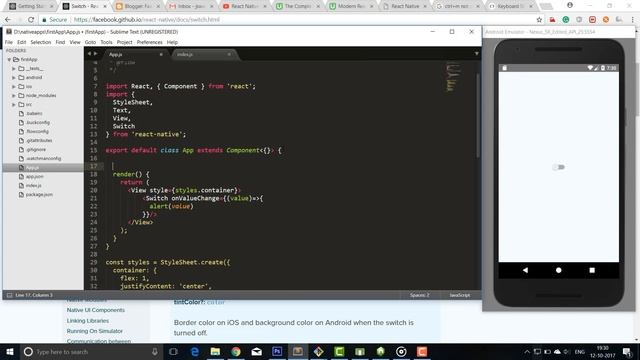This screenshot has width=640, height=360.
Task: Tap the emulator Home navigation button
Action: coord(558,270)
